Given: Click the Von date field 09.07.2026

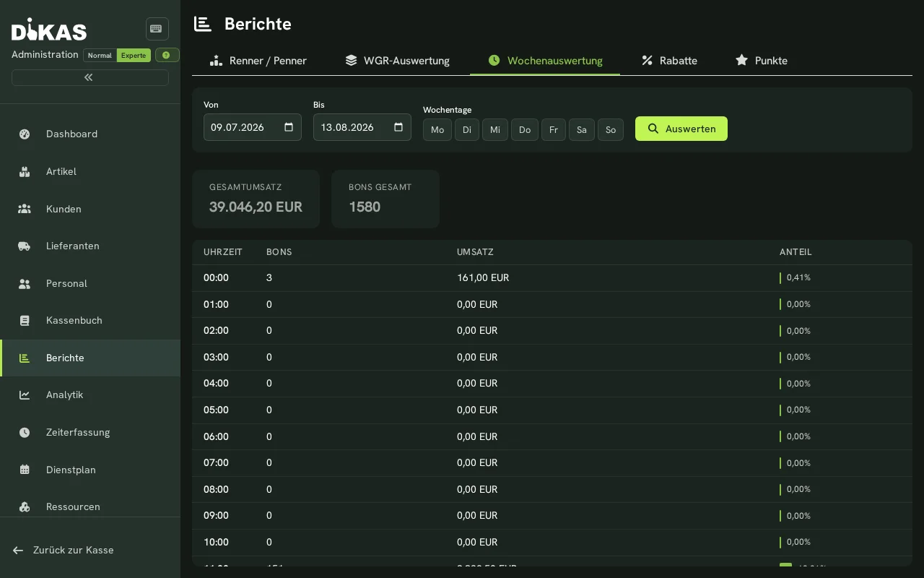Looking at the screenshot, I should tap(253, 127).
